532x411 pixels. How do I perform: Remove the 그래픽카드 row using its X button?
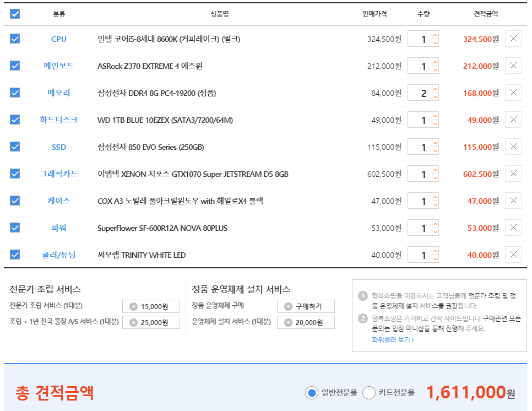point(513,174)
